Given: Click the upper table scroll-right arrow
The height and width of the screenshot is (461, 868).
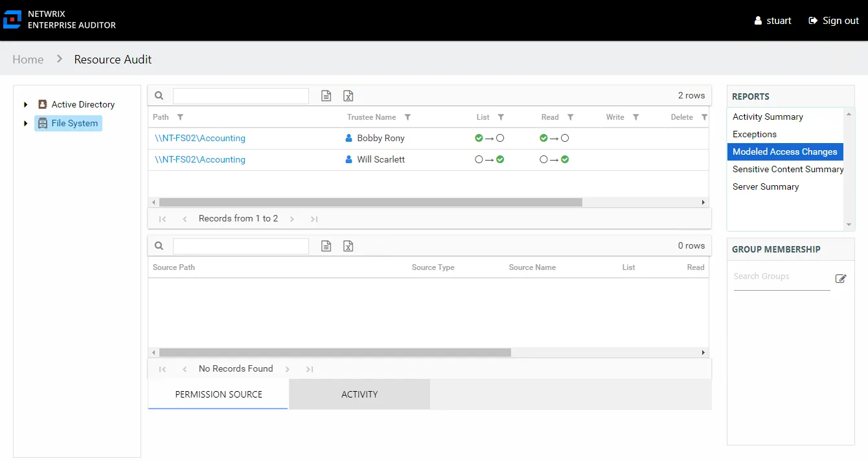Looking at the screenshot, I should [703, 202].
